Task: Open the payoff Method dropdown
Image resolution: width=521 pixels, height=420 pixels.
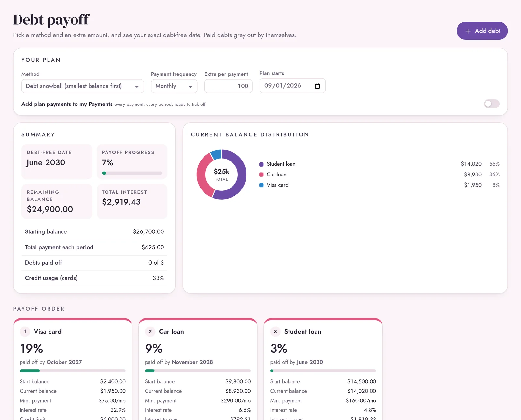Action: click(83, 86)
